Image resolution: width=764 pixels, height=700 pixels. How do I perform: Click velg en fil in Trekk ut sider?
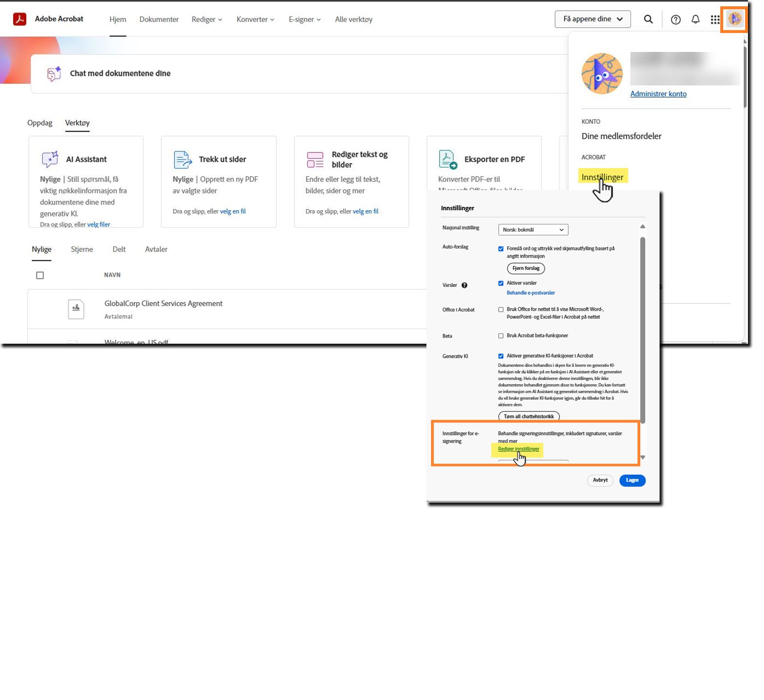click(233, 211)
